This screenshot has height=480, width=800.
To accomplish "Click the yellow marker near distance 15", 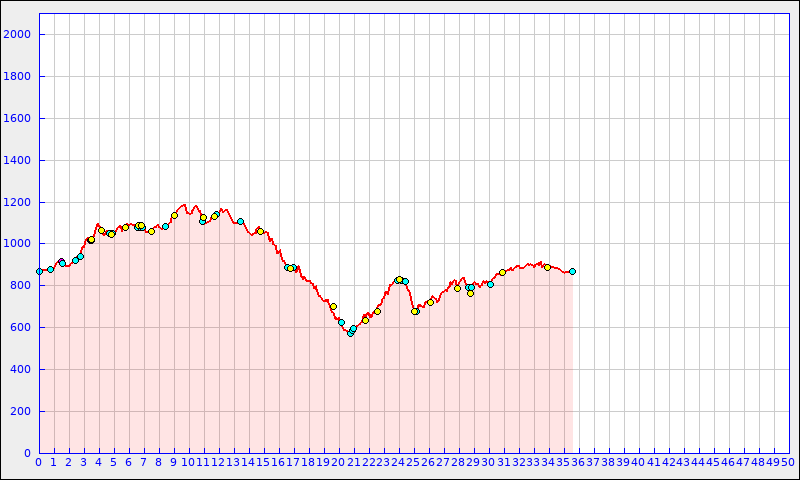I will tap(260, 231).
